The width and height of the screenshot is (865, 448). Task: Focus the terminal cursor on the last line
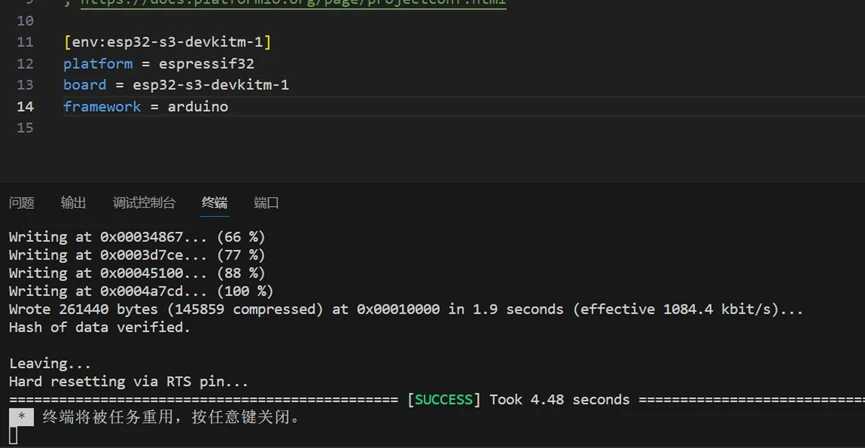[x=14, y=435]
